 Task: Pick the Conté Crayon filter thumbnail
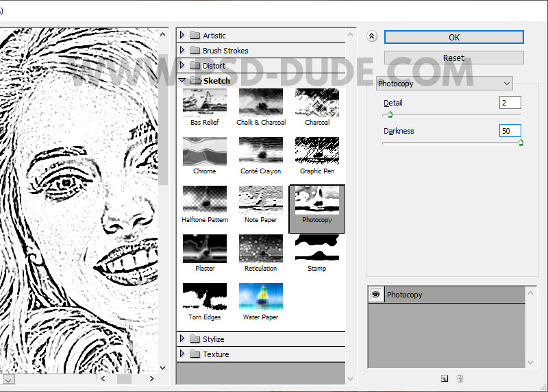point(261,151)
